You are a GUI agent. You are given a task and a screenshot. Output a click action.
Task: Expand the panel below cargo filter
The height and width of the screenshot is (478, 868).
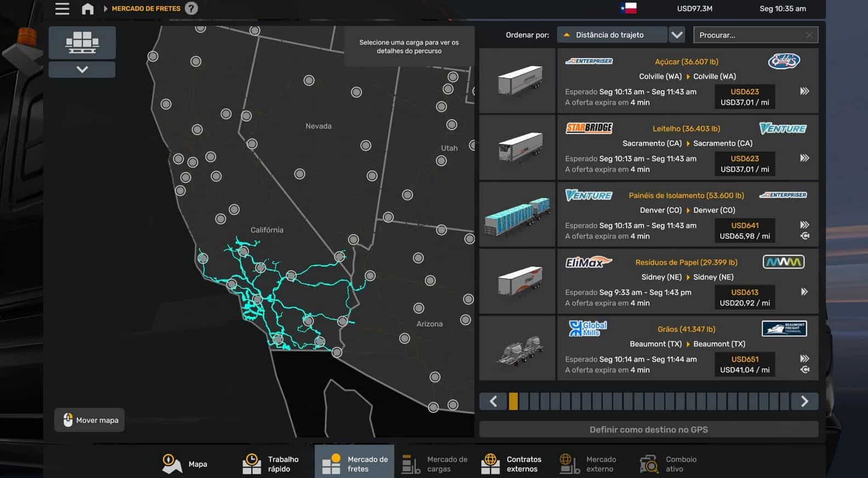point(82,70)
